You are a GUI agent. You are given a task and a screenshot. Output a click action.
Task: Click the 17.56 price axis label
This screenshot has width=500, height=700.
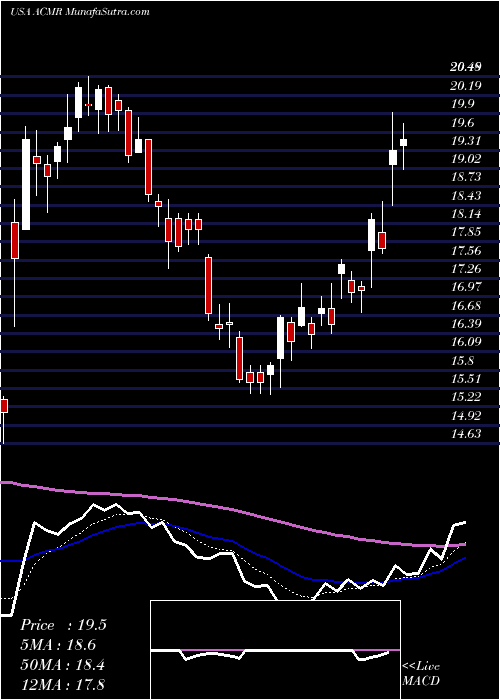(466, 250)
